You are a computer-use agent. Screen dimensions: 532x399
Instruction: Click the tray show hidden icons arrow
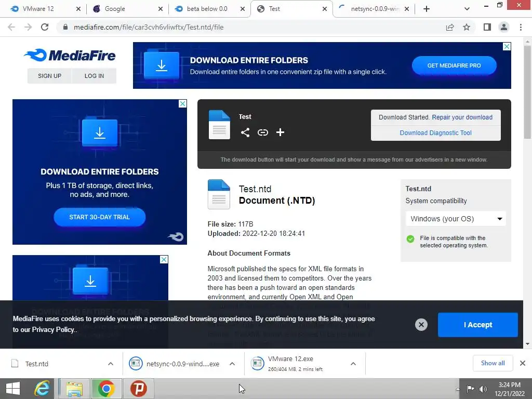coord(458,389)
